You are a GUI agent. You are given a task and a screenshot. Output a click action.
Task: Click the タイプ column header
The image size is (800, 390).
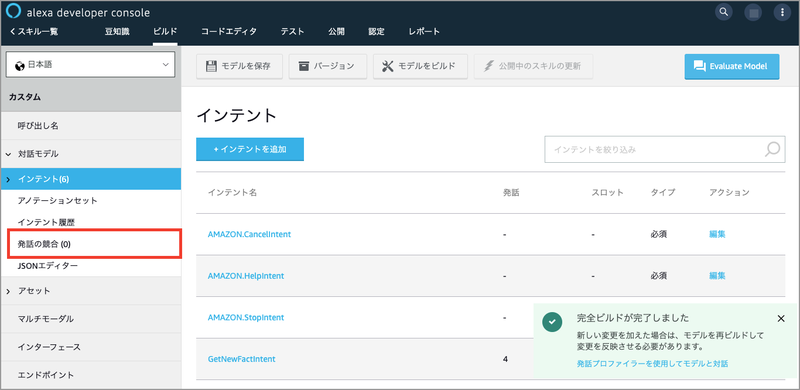tap(663, 192)
